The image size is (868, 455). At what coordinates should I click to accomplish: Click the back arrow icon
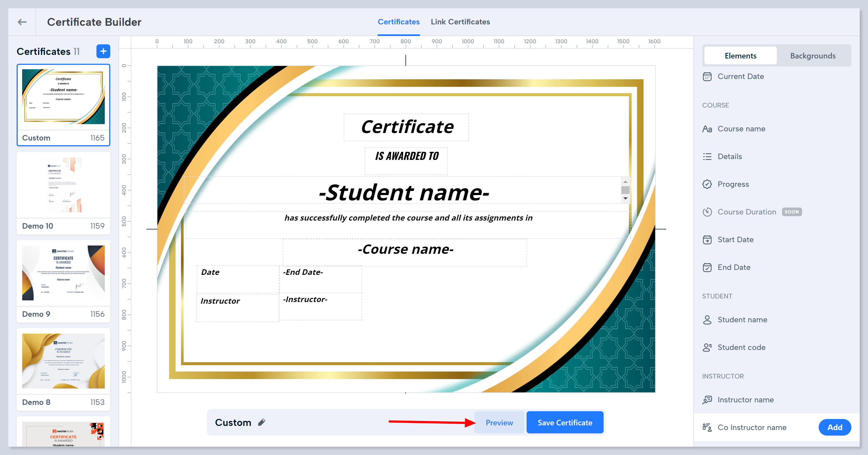click(x=22, y=22)
